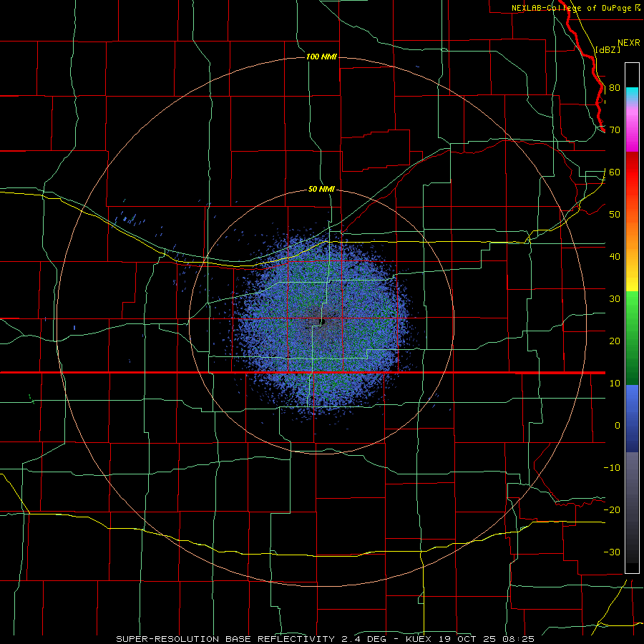Click the 70 value on dBZ scale
This screenshot has width=644, height=644.
click(x=615, y=130)
